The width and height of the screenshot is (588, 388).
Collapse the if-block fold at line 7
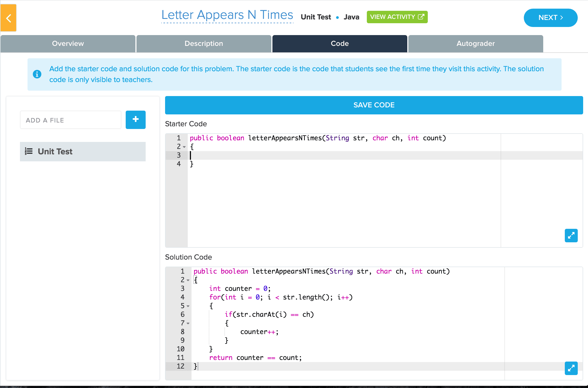(188, 324)
